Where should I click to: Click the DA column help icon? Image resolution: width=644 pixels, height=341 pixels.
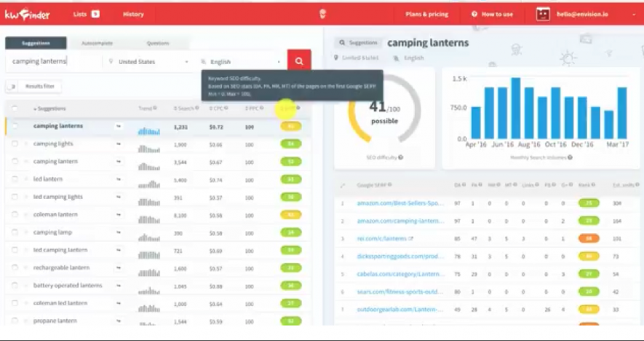(x=464, y=185)
